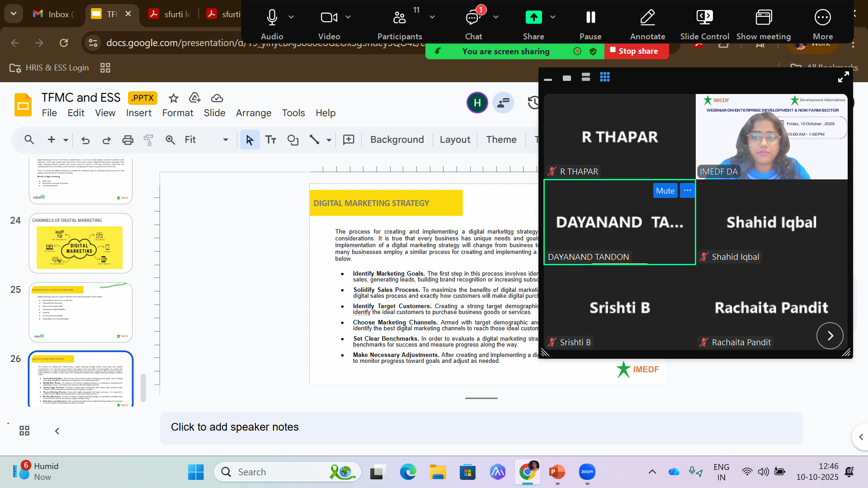Open Zoom Chat panel icon
The height and width of the screenshot is (488, 868).
473,18
